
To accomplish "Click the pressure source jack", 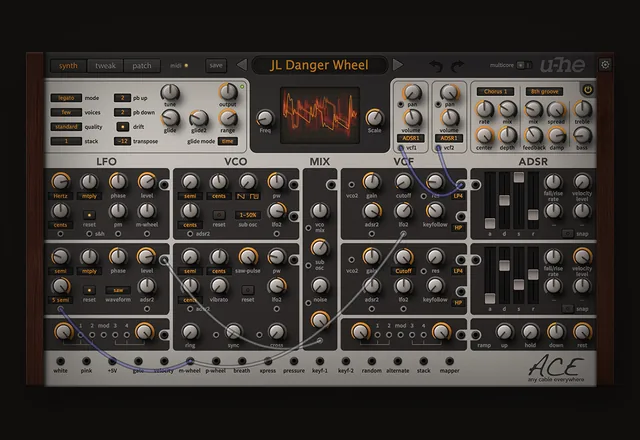I will point(293,361).
